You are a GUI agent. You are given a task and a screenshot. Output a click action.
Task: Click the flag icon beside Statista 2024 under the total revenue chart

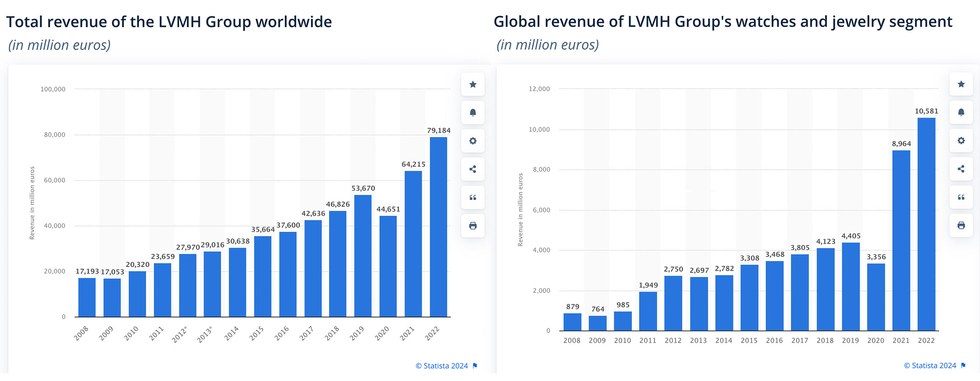coord(475,366)
